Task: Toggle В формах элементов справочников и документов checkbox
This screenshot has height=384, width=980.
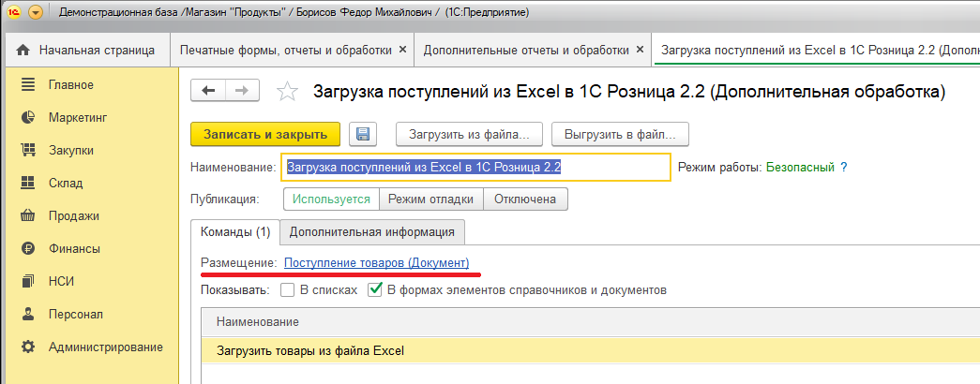Action: tap(375, 290)
